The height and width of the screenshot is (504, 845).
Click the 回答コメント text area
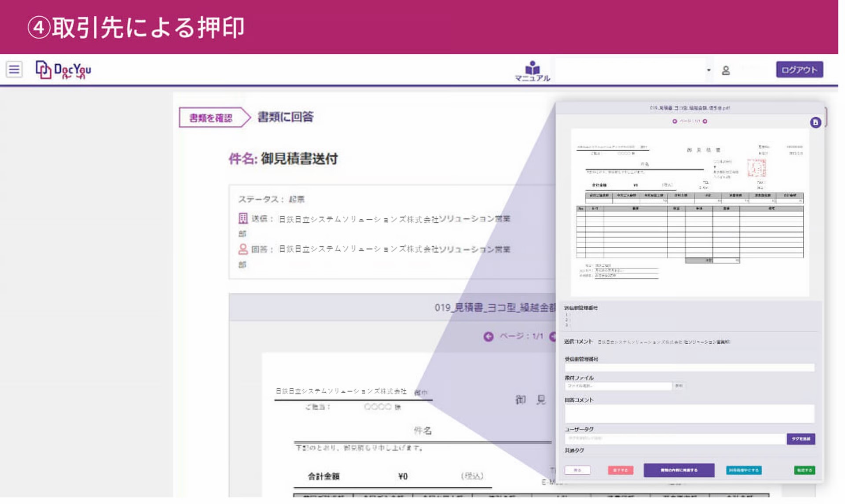click(x=689, y=414)
